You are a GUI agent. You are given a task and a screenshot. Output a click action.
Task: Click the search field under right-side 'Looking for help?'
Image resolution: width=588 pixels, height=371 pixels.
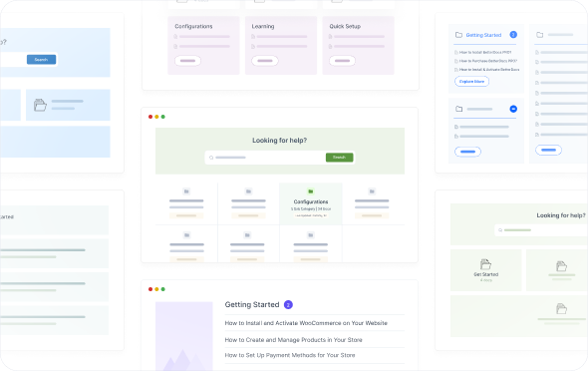click(541, 230)
